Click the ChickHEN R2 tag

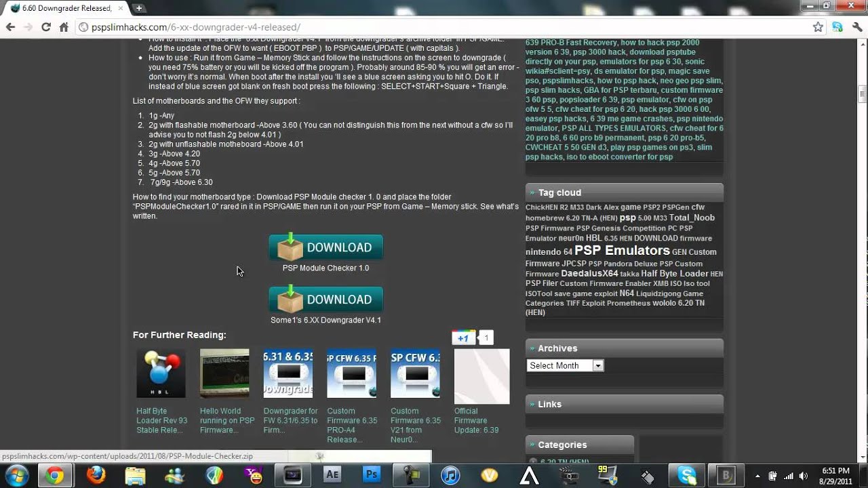pyautogui.click(x=547, y=207)
